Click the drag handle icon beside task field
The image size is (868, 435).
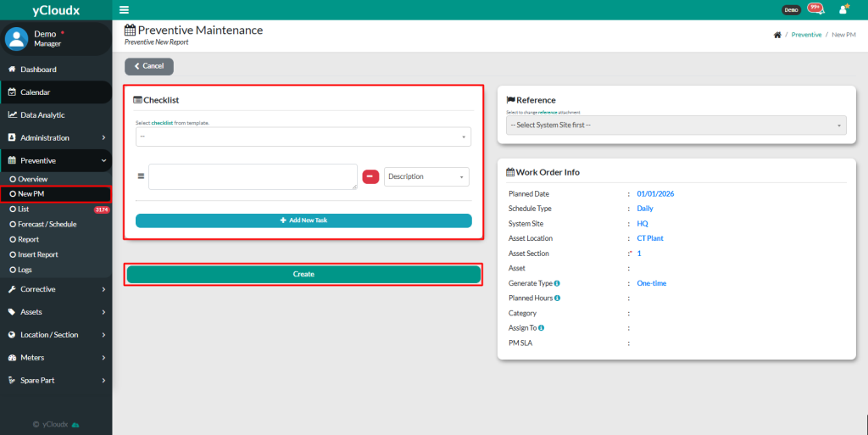click(142, 176)
